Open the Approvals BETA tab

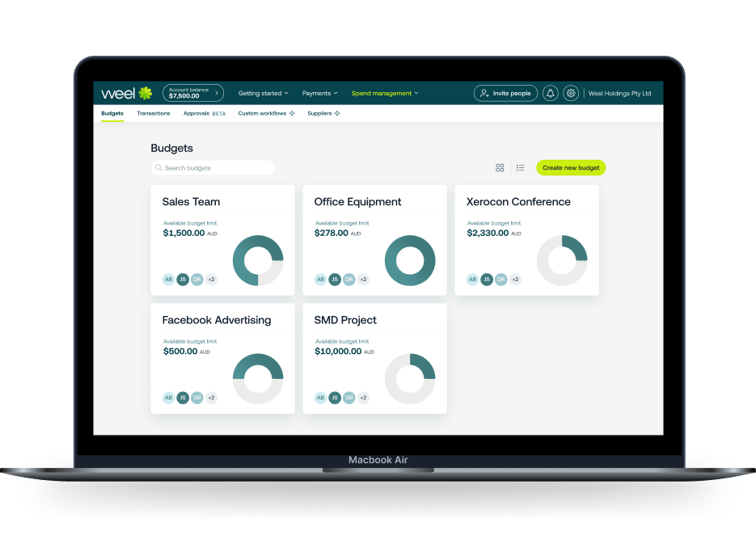(205, 113)
